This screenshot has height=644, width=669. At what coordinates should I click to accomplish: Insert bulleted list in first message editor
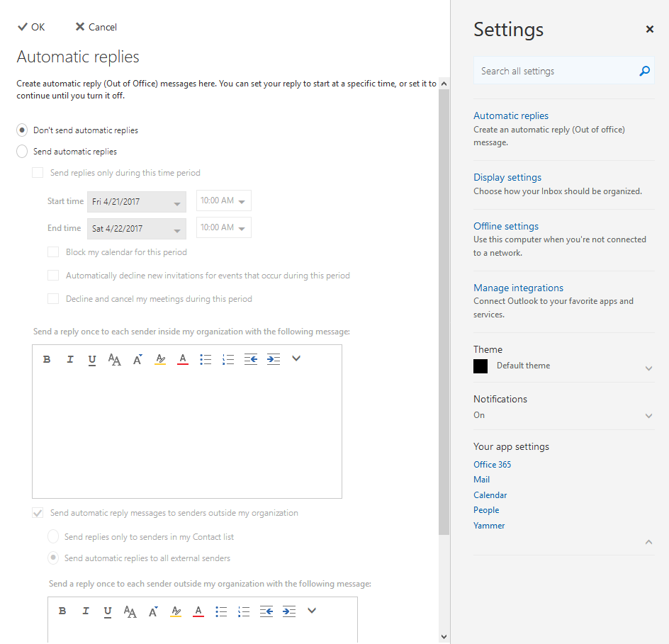[x=206, y=359]
